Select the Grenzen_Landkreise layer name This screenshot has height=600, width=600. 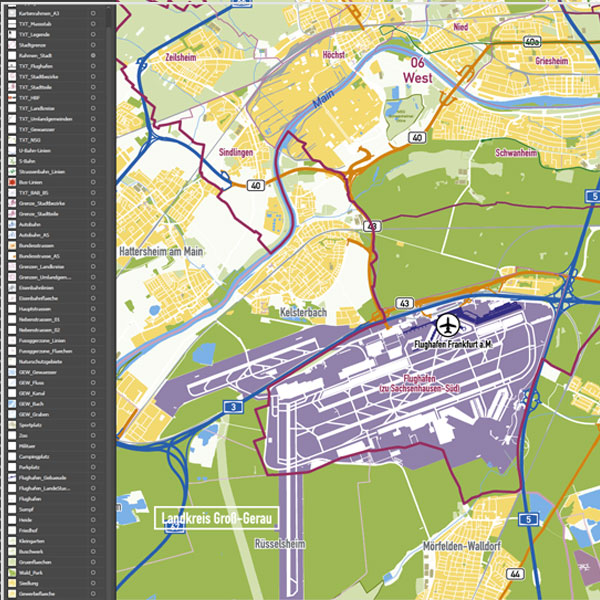click(x=41, y=267)
